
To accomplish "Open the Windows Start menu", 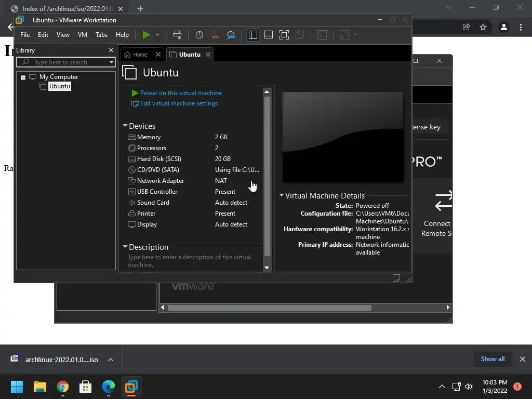I will 17,387.
